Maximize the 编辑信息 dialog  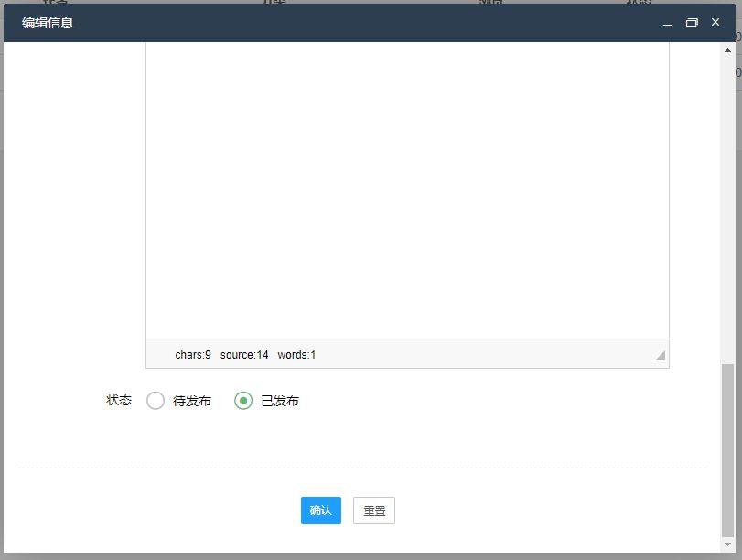pyautogui.click(x=692, y=22)
